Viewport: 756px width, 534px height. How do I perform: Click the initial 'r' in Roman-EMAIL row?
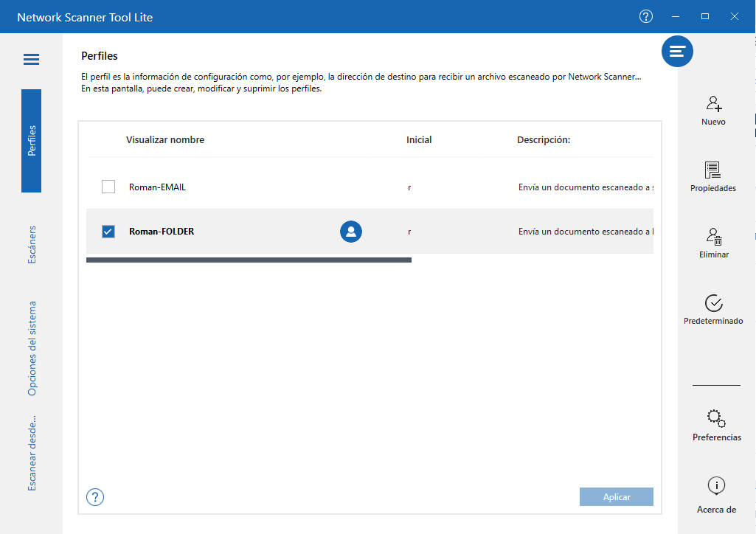(x=409, y=187)
